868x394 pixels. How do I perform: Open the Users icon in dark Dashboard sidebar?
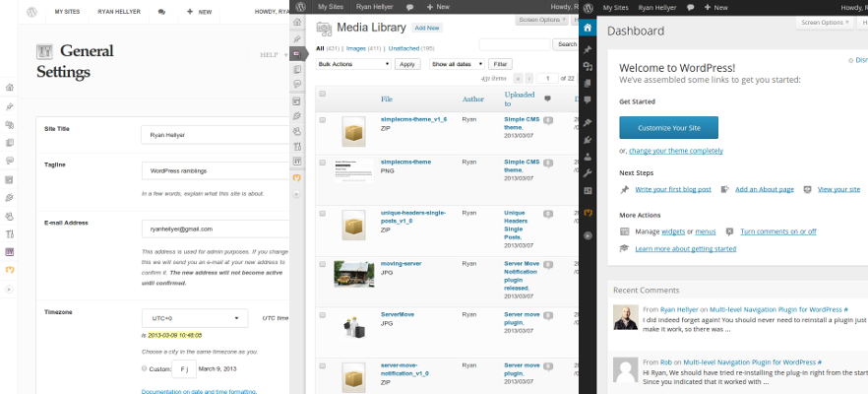(588, 156)
